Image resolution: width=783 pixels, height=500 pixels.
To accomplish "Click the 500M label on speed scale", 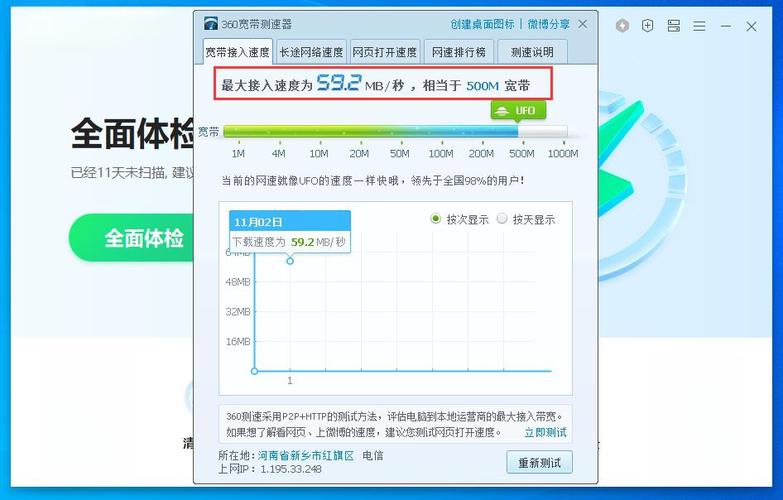I will 521,154.
